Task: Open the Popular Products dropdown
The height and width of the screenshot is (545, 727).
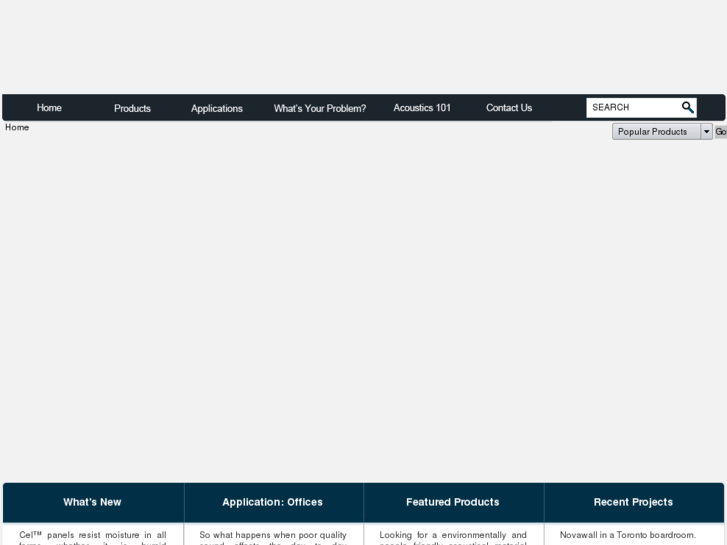Action: 662,132
